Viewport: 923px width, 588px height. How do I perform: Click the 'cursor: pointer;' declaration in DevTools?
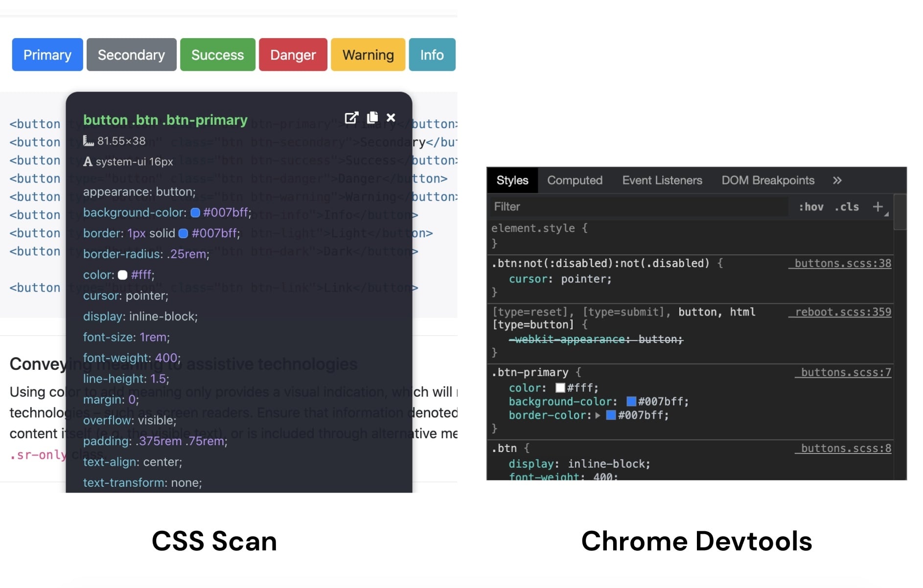[x=560, y=279]
